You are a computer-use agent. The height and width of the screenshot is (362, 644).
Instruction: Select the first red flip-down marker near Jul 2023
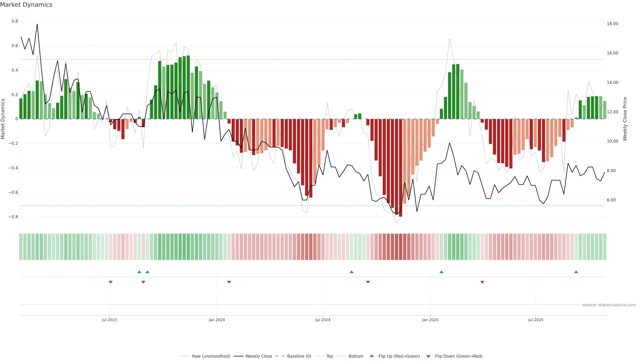(x=111, y=282)
